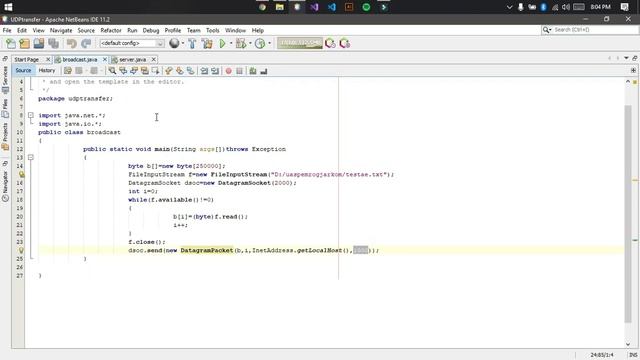Click the Next Bookmark icon
This screenshot has width=640, height=360.
pos(180,71)
